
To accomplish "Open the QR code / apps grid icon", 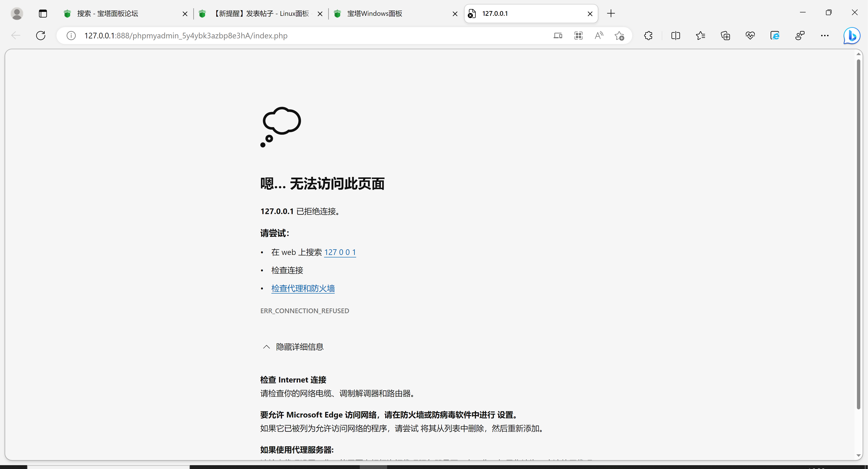I will coord(578,35).
